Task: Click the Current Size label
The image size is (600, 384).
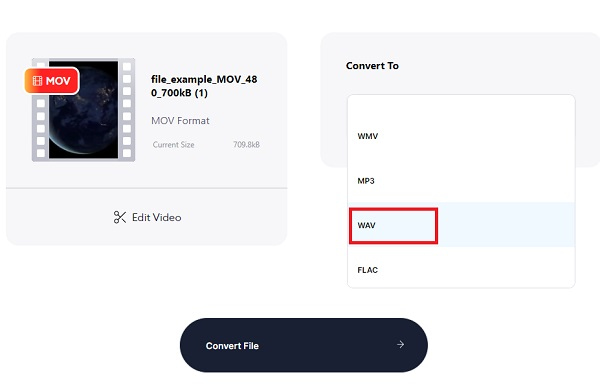Action: [173, 145]
